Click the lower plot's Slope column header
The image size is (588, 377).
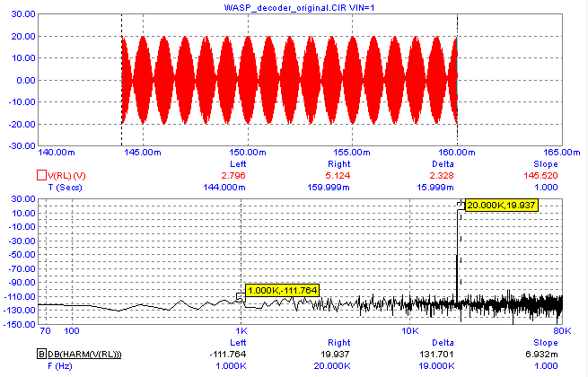coord(546,343)
